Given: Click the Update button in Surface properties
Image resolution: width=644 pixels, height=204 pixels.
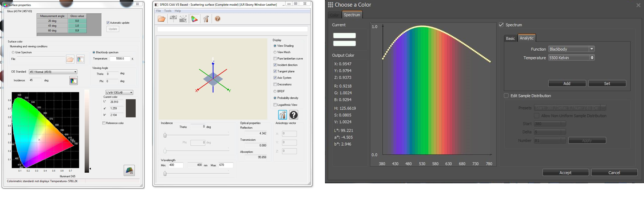Looking at the screenshot, I should tap(113, 29).
